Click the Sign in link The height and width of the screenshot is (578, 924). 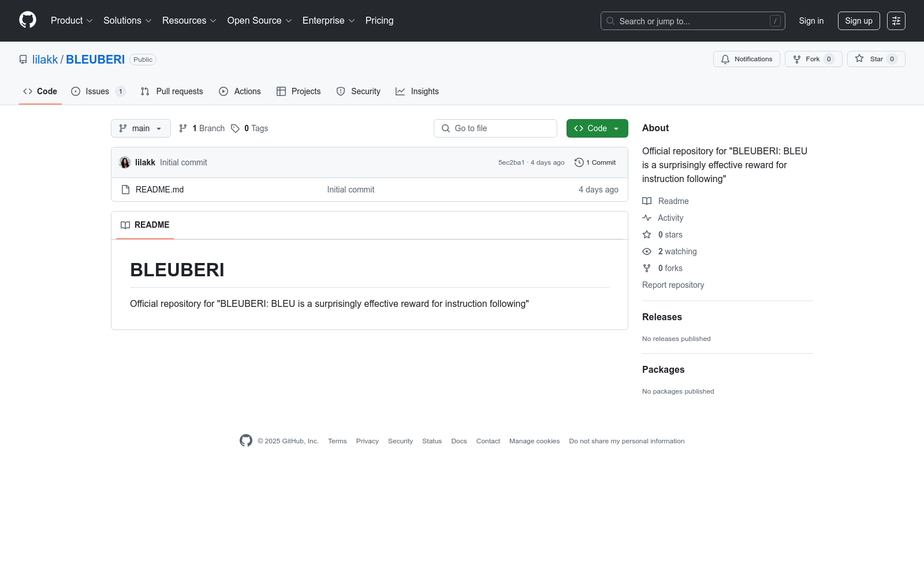[811, 21]
